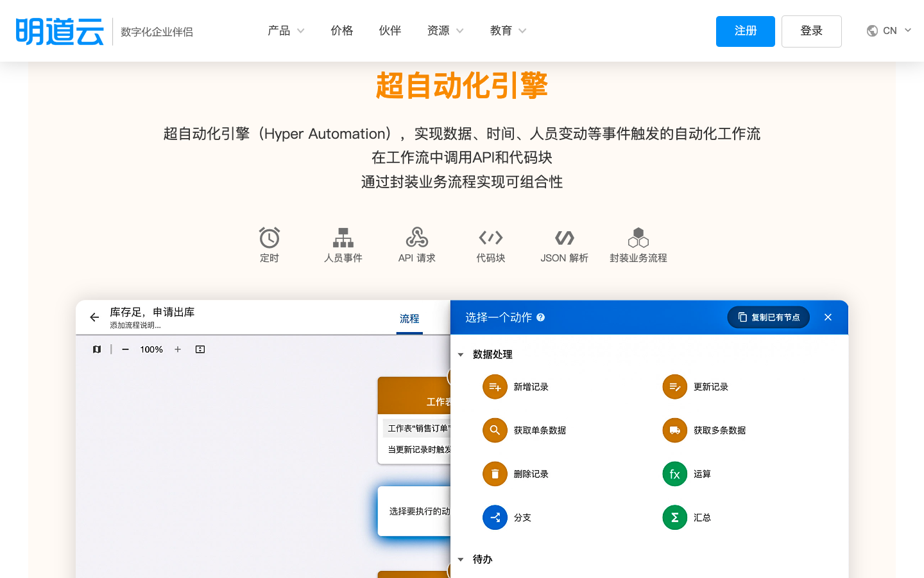Collapse the 数据处理 section
Viewport: 924px width, 578px height.
(x=461, y=355)
